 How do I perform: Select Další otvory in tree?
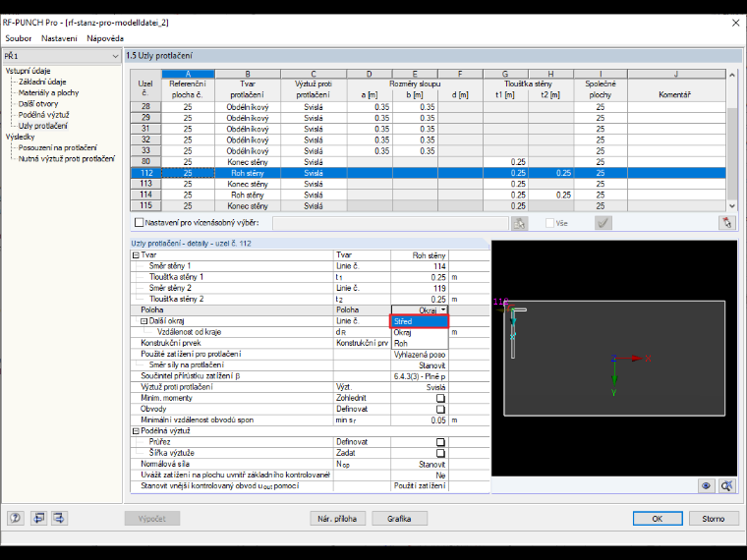click(x=38, y=104)
